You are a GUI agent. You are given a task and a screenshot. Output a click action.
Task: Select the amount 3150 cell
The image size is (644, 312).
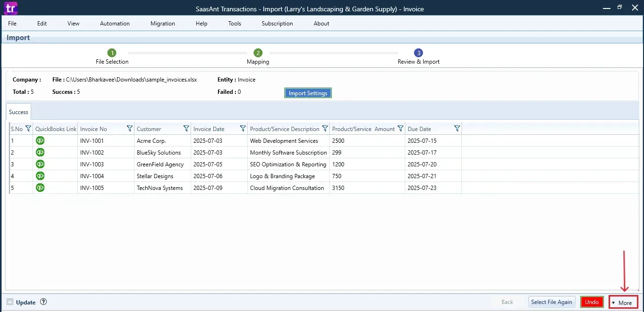tap(367, 188)
